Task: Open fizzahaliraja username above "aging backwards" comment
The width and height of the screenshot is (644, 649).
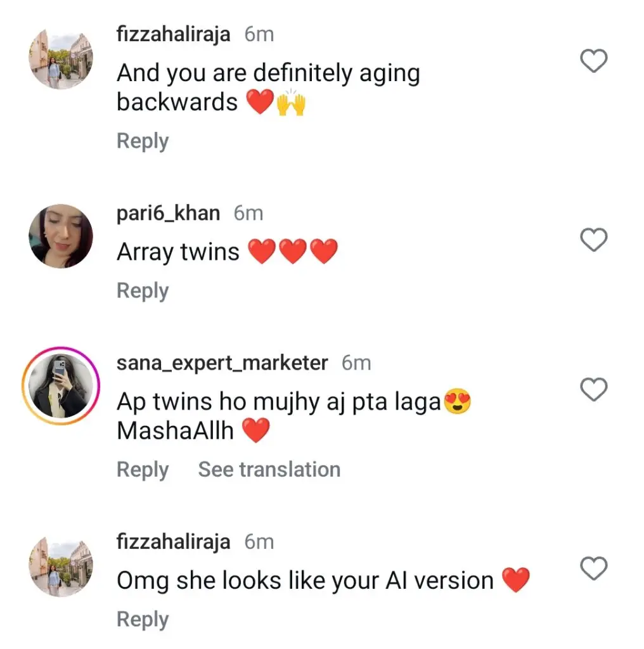Action: point(173,35)
